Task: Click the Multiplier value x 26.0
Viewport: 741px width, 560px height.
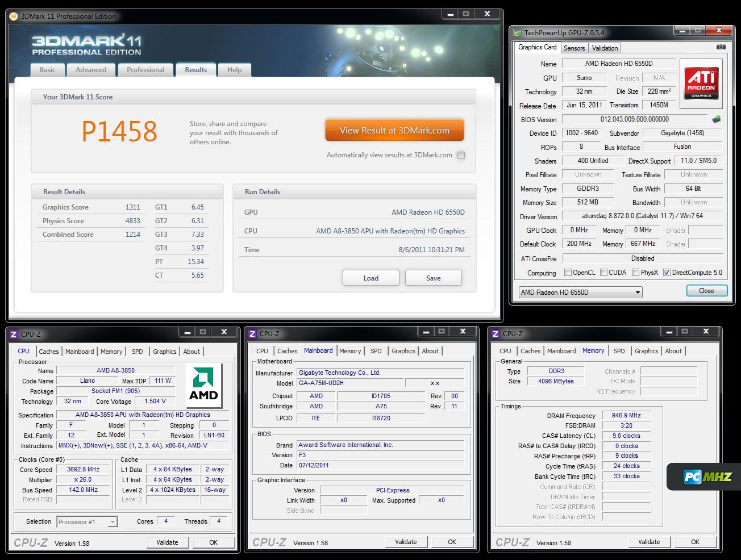Action: [84, 480]
